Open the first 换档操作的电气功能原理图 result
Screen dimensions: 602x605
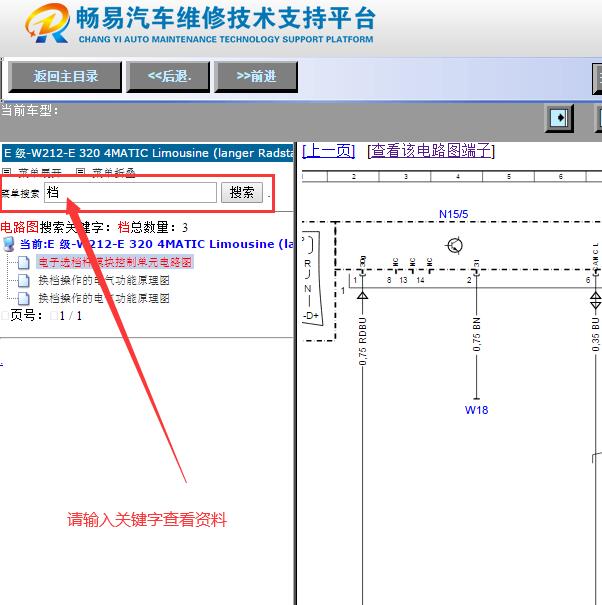(x=104, y=281)
